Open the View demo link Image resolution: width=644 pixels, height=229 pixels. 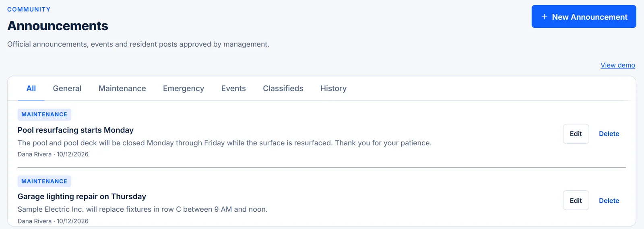click(617, 65)
